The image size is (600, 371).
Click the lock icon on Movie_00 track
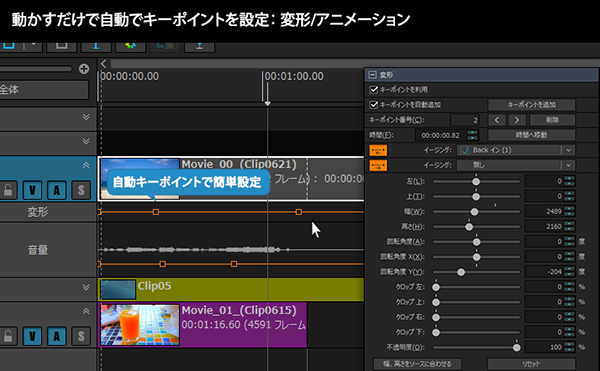8,190
